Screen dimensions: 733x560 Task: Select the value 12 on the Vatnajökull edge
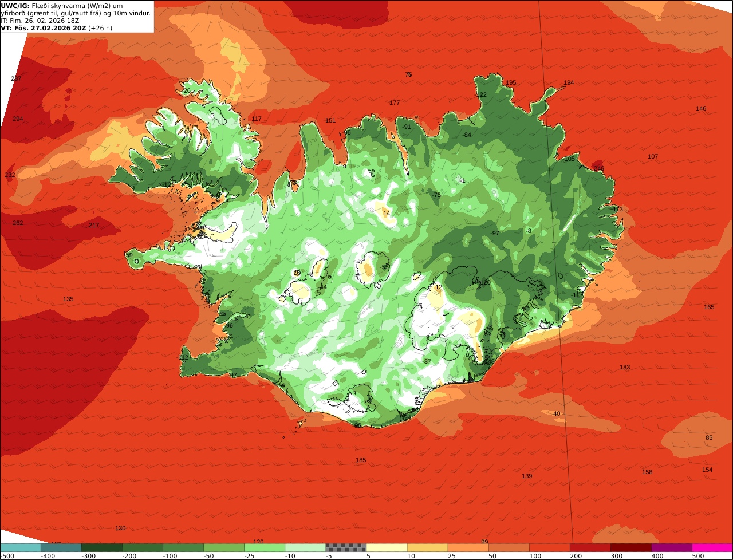439,287
